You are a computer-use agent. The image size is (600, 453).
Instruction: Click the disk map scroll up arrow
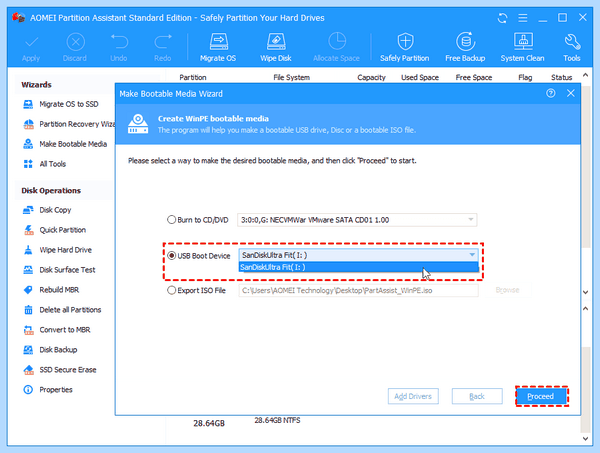586,308
